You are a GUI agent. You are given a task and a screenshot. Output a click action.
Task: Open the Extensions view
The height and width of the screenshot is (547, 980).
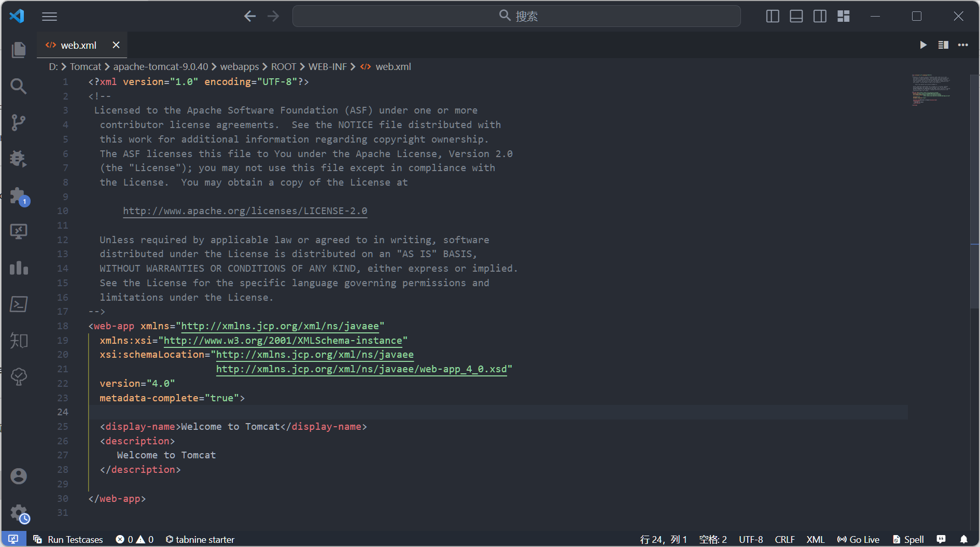pos(19,196)
